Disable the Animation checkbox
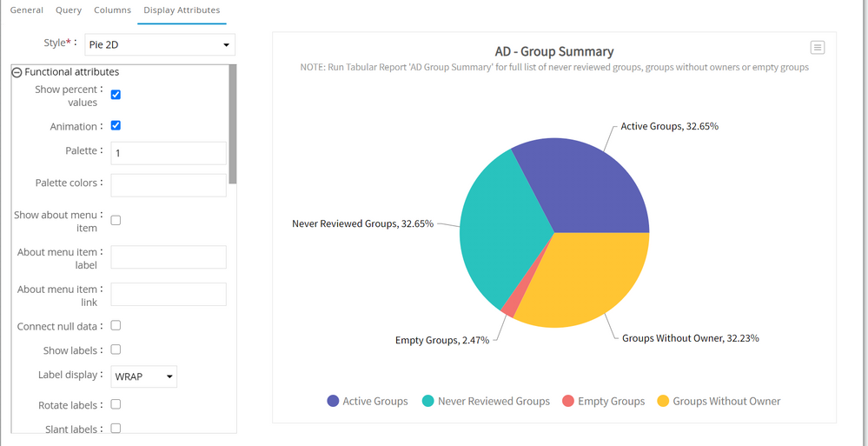 pos(116,126)
